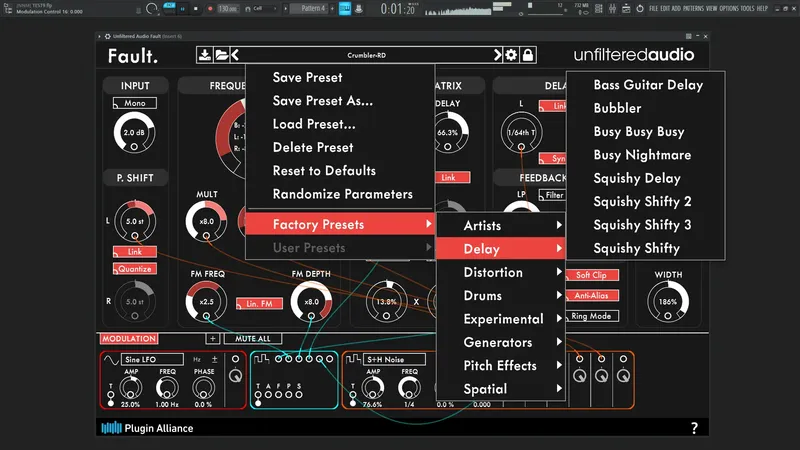Click the save preset download icon
This screenshot has height=450, width=800.
pos(205,55)
